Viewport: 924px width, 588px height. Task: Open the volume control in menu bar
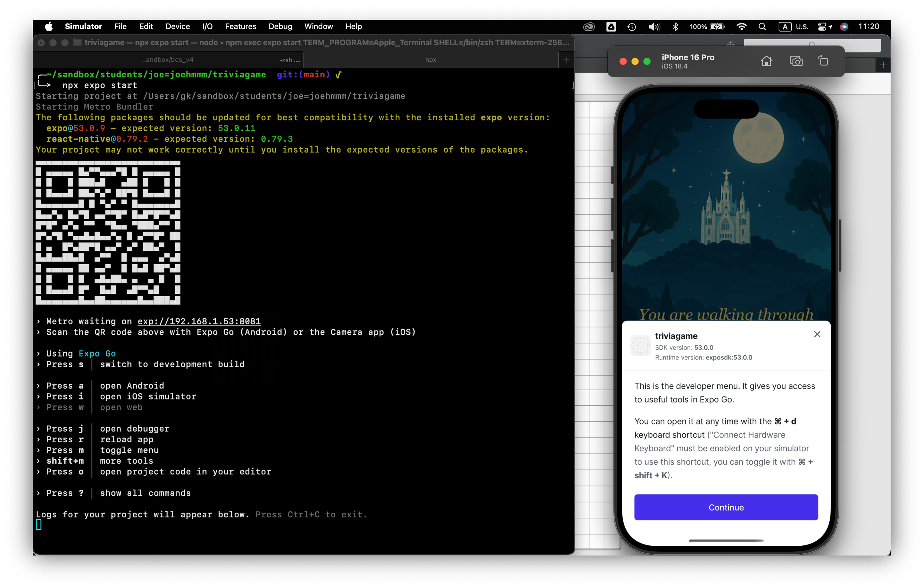click(654, 27)
